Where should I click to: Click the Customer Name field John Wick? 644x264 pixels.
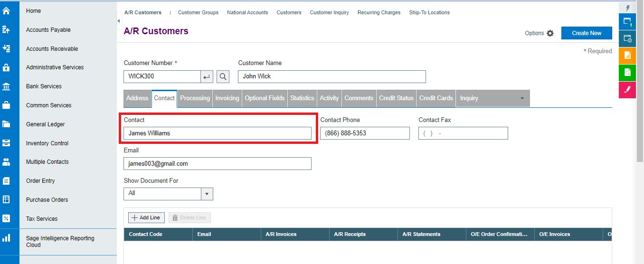click(332, 76)
